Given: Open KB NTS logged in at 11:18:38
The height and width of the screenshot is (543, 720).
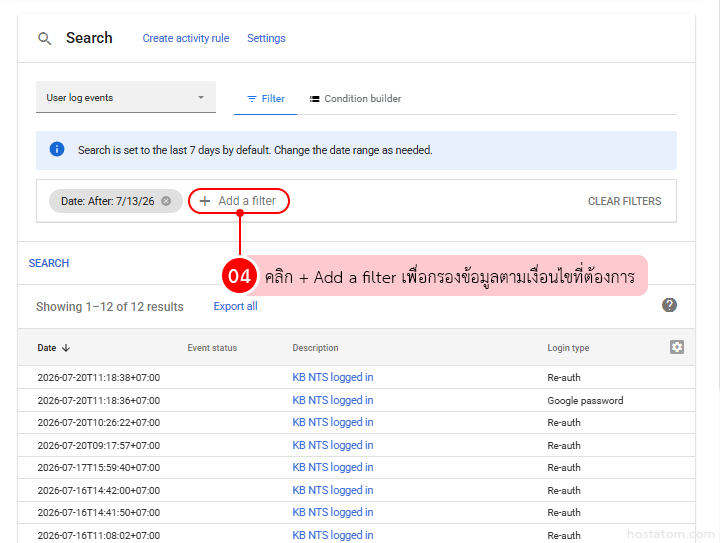Looking at the screenshot, I should 333,377.
